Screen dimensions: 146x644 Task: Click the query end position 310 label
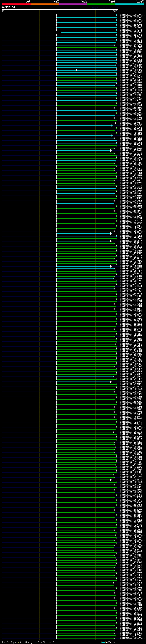pyautogui.click(x=115, y=11)
